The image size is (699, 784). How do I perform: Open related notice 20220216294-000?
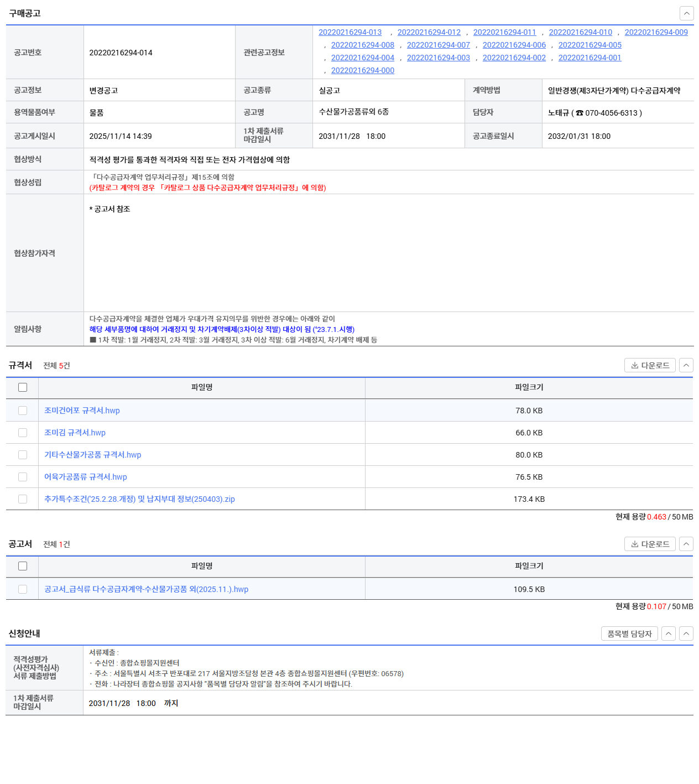click(363, 70)
